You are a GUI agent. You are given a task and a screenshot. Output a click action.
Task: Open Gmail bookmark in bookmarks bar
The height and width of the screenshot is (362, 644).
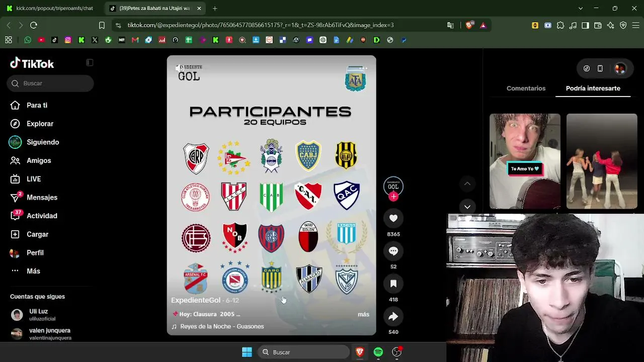click(135, 40)
